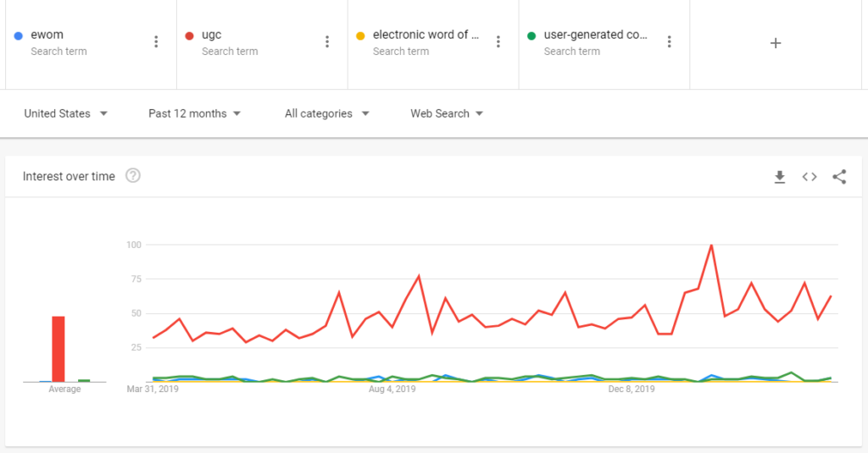Download the Interest over time CSV
Viewport: 868px width, 453px height.
[x=780, y=177]
